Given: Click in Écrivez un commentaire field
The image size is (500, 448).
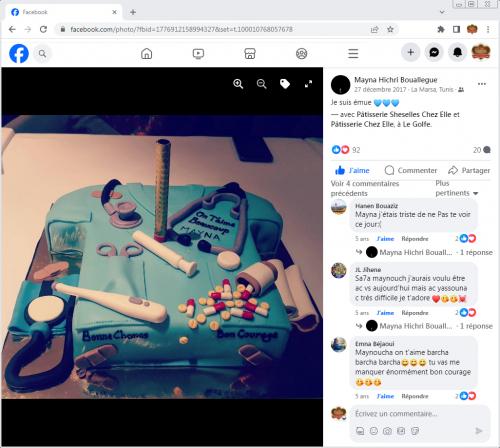Looking at the screenshot, I should (419, 414).
